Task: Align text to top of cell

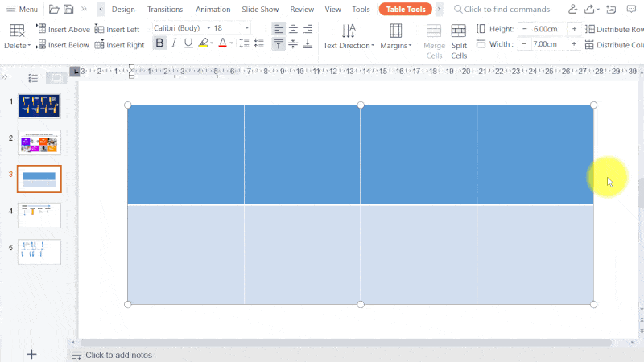Action: click(x=278, y=43)
